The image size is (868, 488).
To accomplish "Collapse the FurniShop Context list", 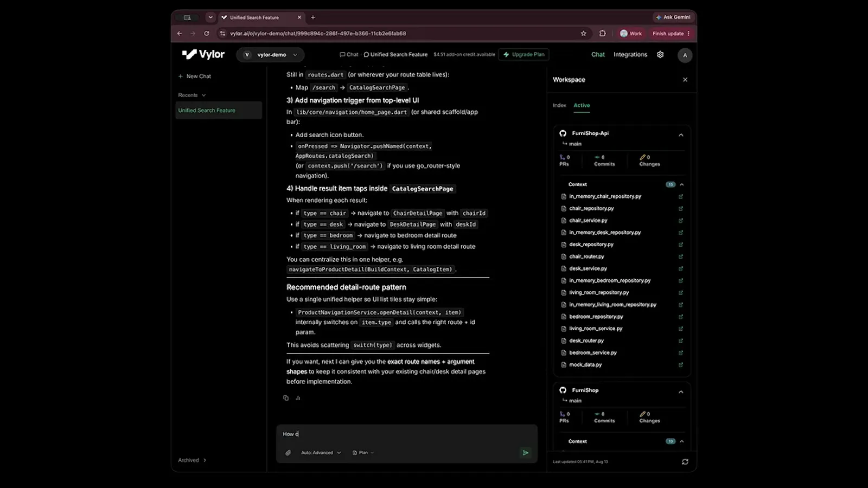I will pos(682,442).
